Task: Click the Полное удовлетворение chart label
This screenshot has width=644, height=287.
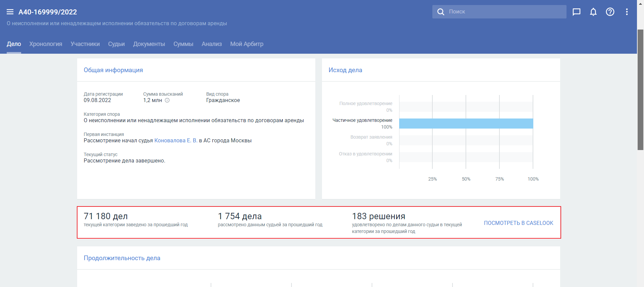Action: click(366, 103)
